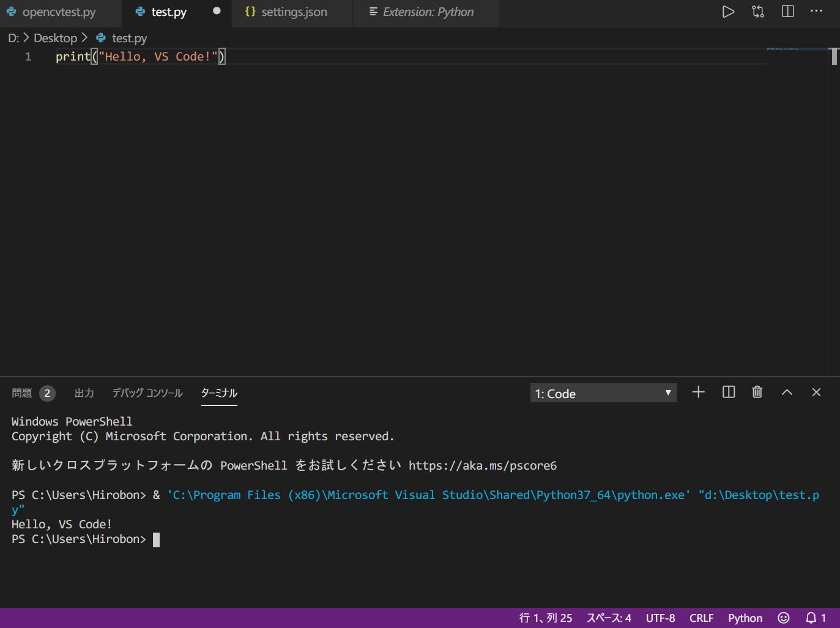Open the settings.json tab
840x628 pixels.
pyautogui.click(x=294, y=12)
